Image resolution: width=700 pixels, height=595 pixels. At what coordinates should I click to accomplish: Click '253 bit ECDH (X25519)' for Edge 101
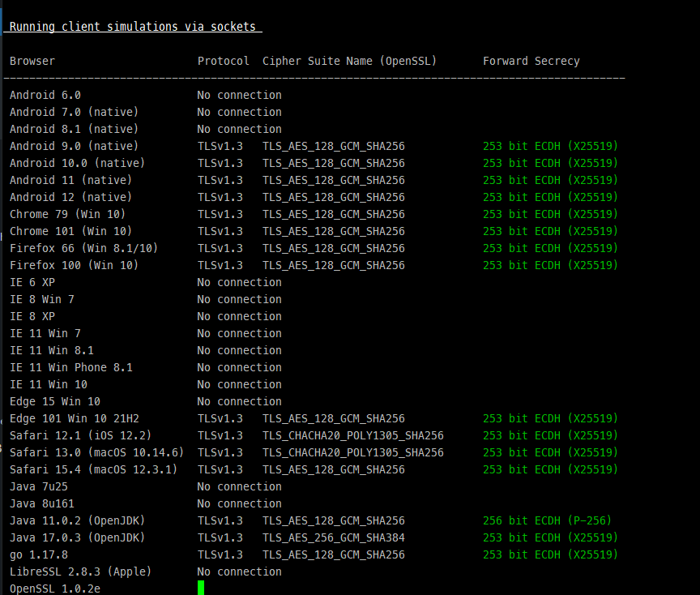pyautogui.click(x=550, y=418)
